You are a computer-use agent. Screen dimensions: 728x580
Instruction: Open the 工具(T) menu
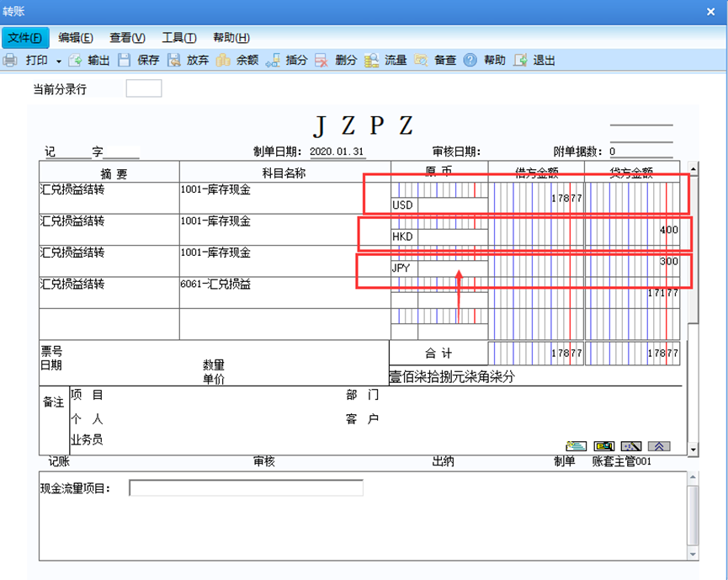(x=178, y=38)
